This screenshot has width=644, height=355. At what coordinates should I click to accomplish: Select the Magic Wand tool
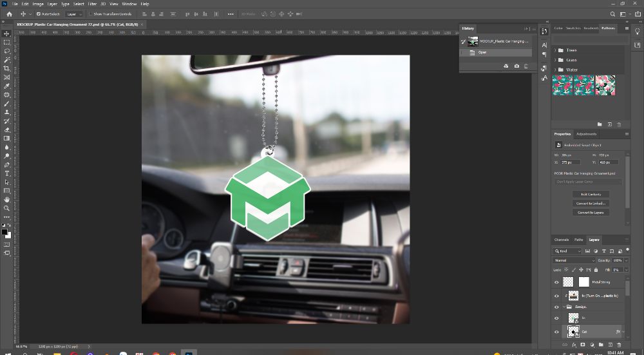click(x=6, y=59)
